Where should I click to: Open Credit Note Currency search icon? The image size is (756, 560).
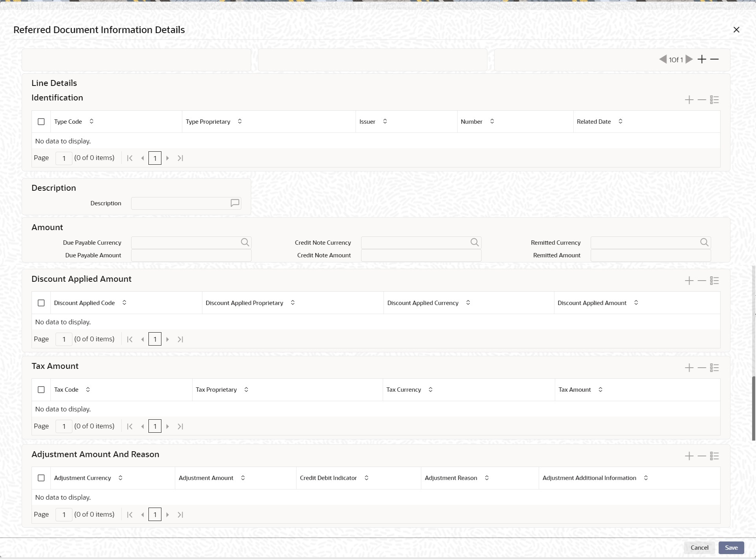point(474,243)
